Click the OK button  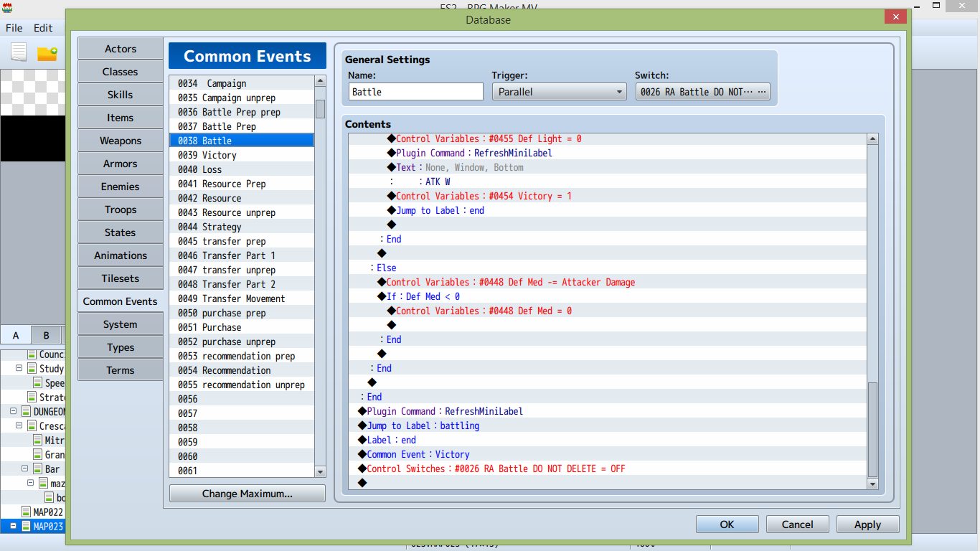tap(727, 524)
